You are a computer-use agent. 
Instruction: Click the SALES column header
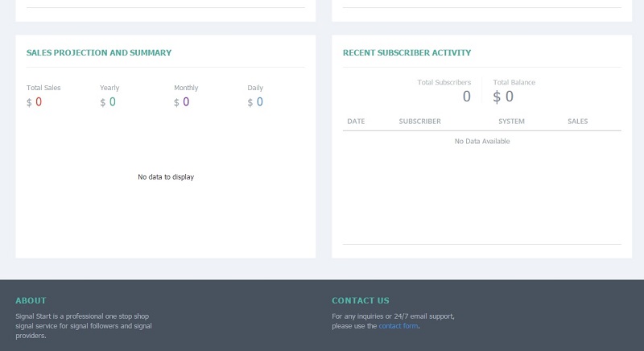point(577,122)
